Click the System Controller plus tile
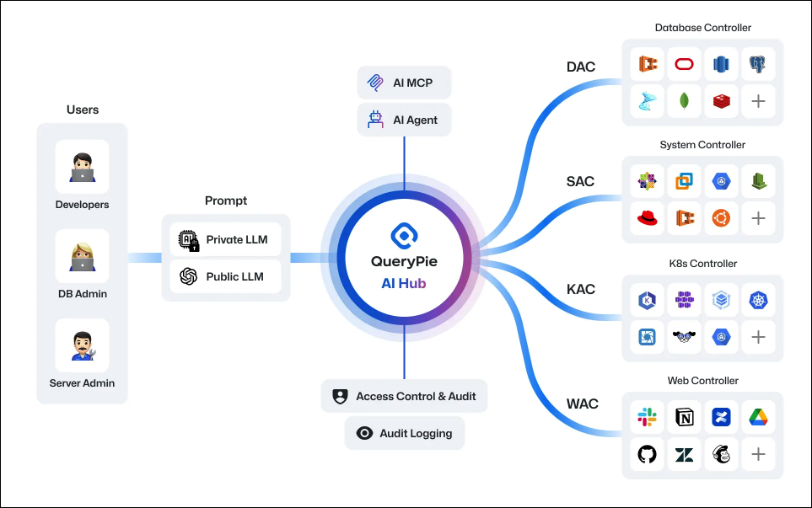This screenshot has width=812, height=508. (758, 218)
